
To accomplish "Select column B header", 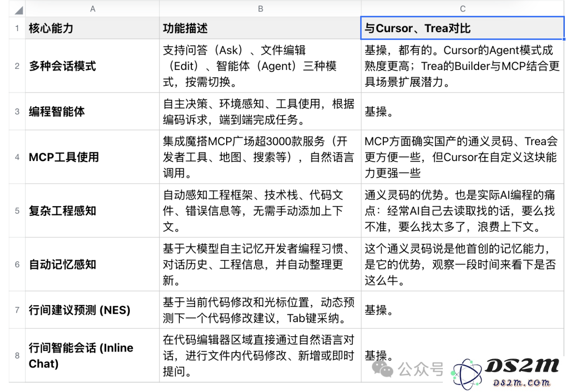I will coord(260,9).
